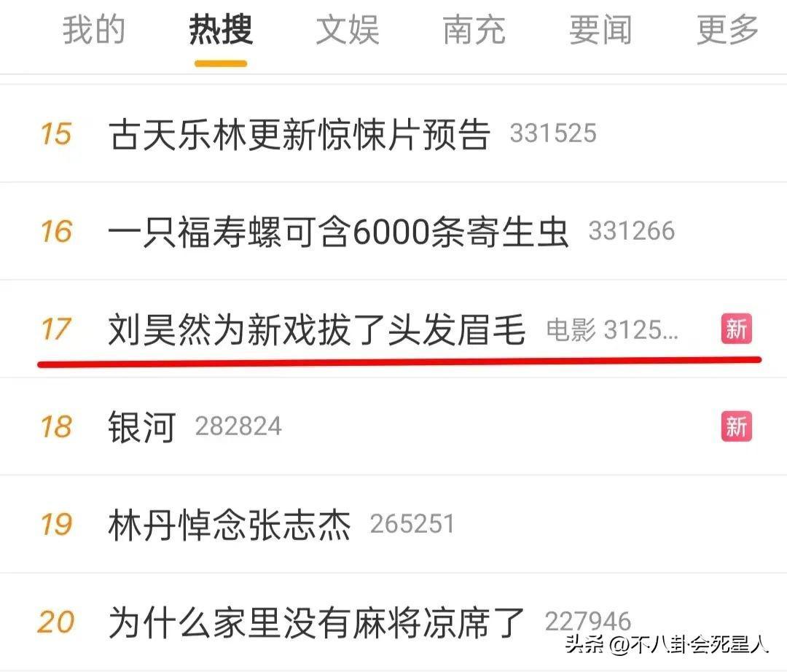Click rank number 15

pos(55,134)
